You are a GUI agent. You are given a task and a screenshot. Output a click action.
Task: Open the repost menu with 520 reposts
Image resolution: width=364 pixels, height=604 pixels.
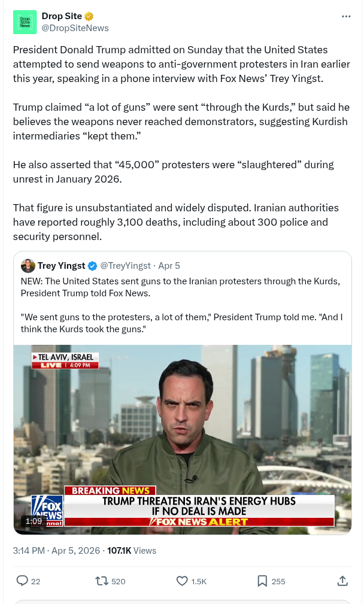101,581
